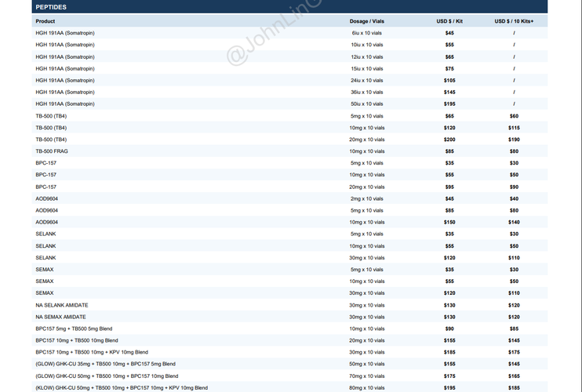Click the $115 10 Kits+ price
This screenshot has height=392, width=582.
(514, 128)
